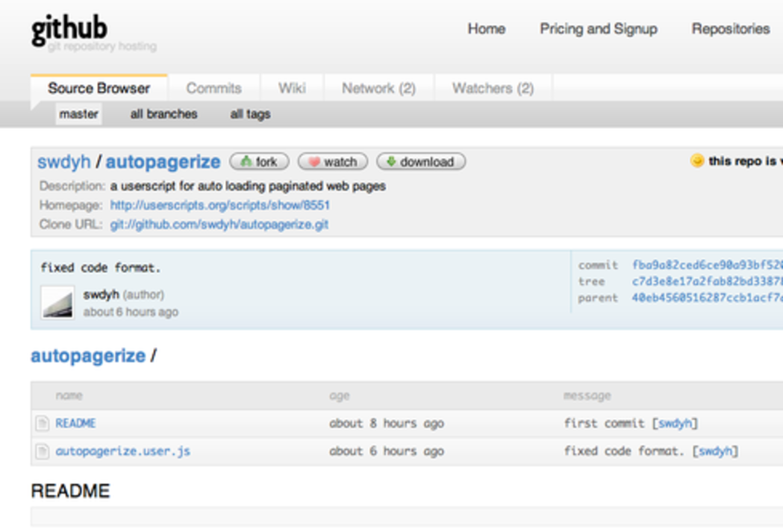
Task: Open the Network (2) tab
Action: [x=379, y=89]
